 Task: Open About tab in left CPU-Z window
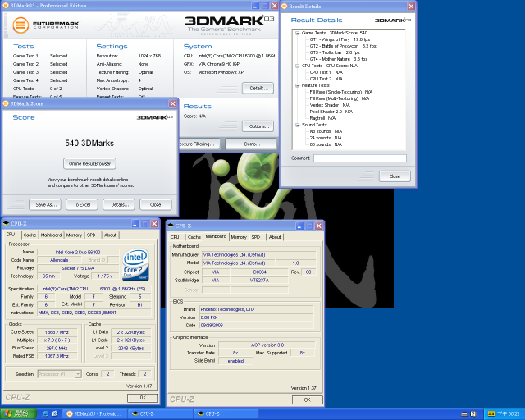110,235
